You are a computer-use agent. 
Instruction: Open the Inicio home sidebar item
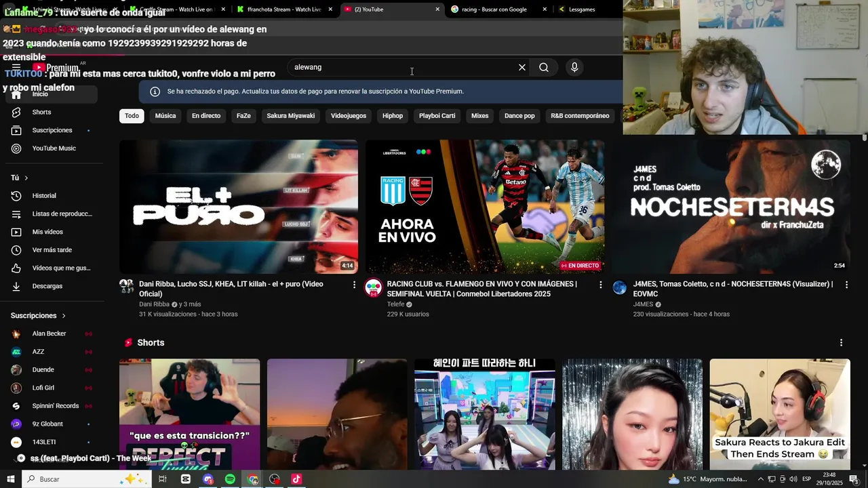(52, 94)
